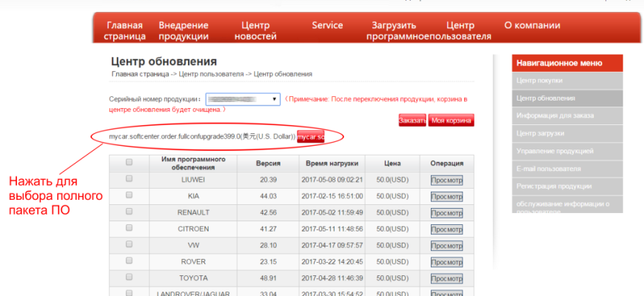Click the Заказать button
Viewport: 644px width, 296px height.
click(x=412, y=121)
